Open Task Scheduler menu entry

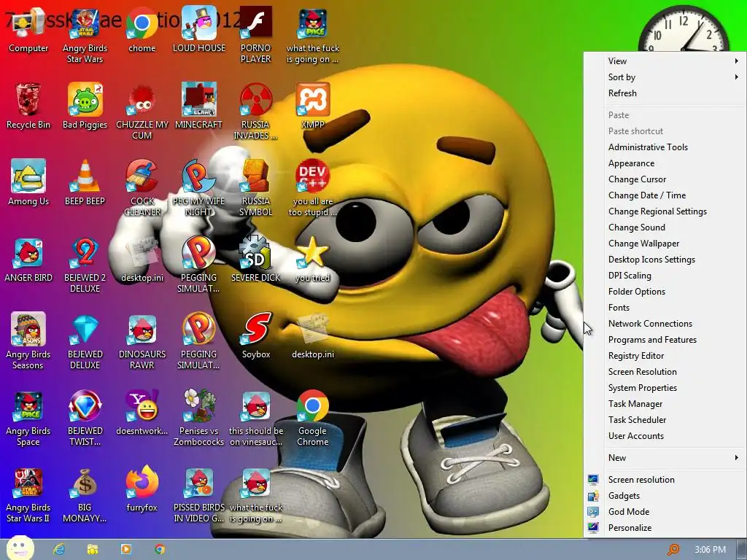[665, 420]
